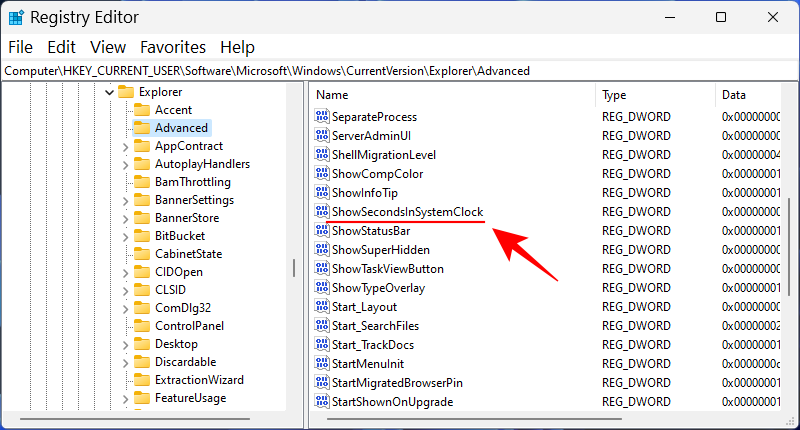Expand the ComDlg32 key
The width and height of the screenshot is (800, 430).
coord(126,309)
